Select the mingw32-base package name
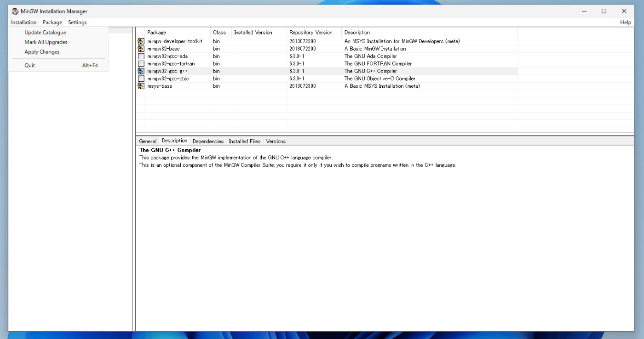 click(163, 49)
